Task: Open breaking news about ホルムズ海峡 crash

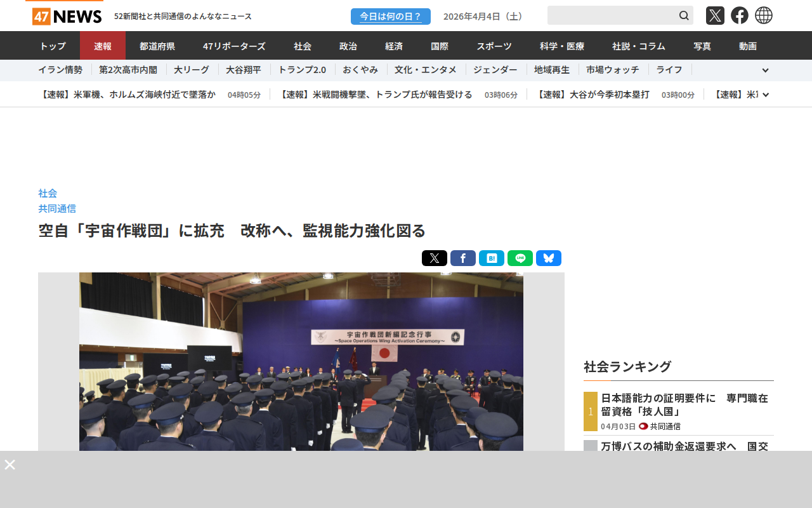Action: tap(127, 95)
